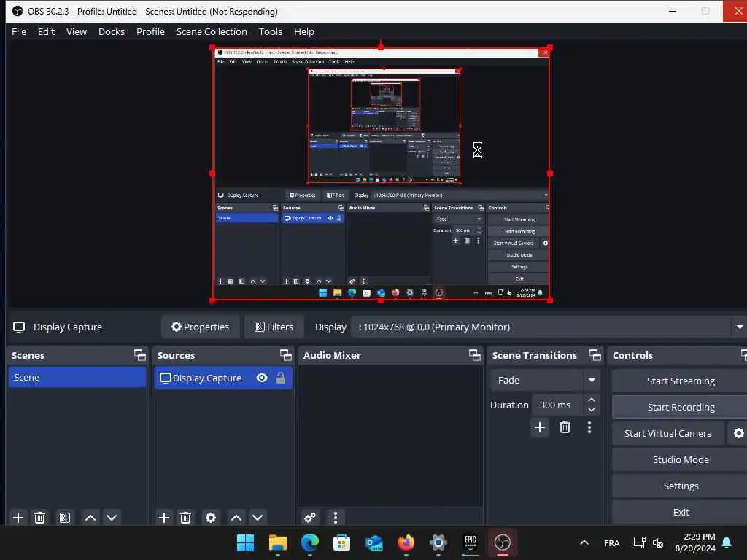Open transition properties three-dot menu
The height and width of the screenshot is (560, 747).
pos(589,427)
